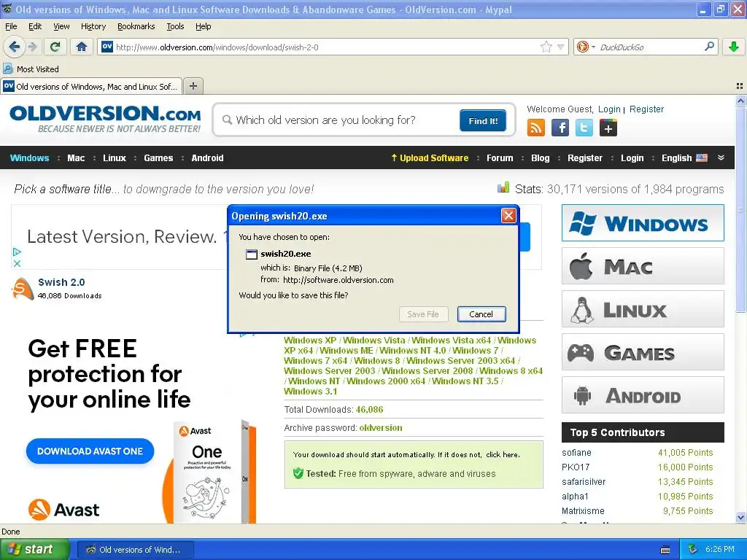Screen dimensions: 747x560
Task: Open the File menu
Action: coord(11,26)
